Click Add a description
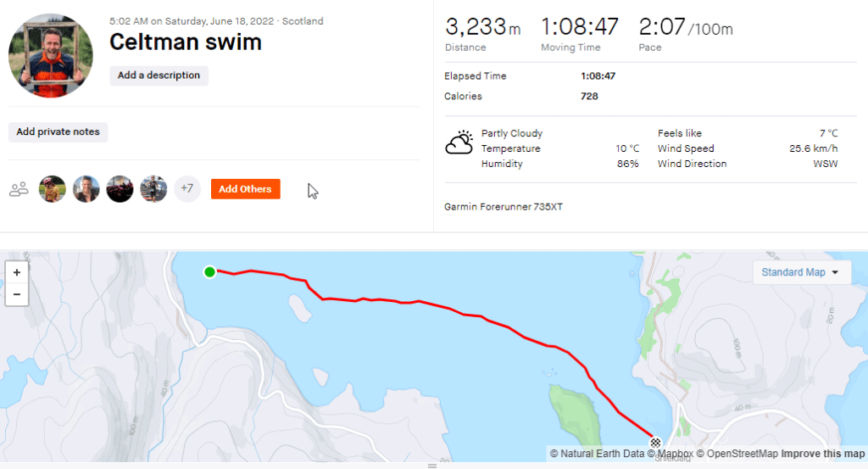This screenshot has width=868, height=469. pyautogui.click(x=159, y=75)
